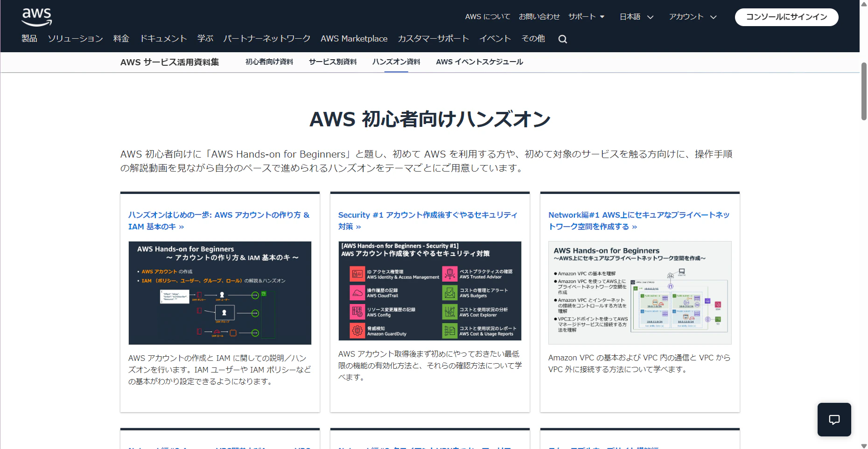Click the AWS logo
Image resolution: width=868 pixels, height=449 pixels.
pyautogui.click(x=37, y=17)
